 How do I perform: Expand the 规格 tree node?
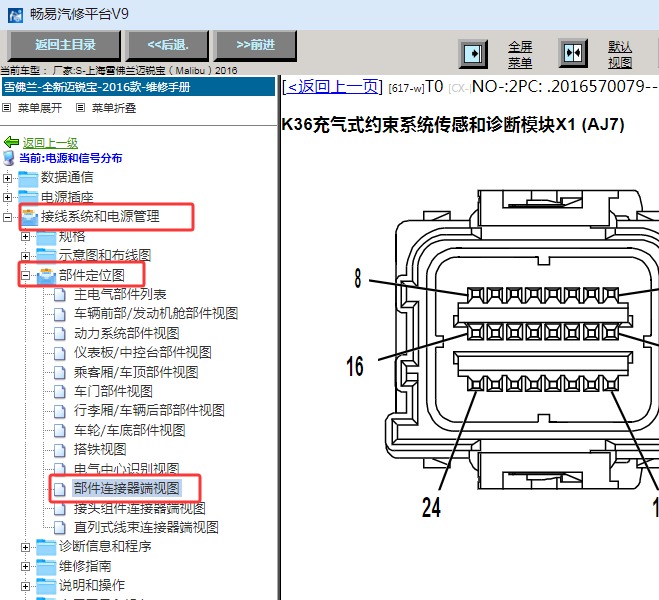pos(25,237)
